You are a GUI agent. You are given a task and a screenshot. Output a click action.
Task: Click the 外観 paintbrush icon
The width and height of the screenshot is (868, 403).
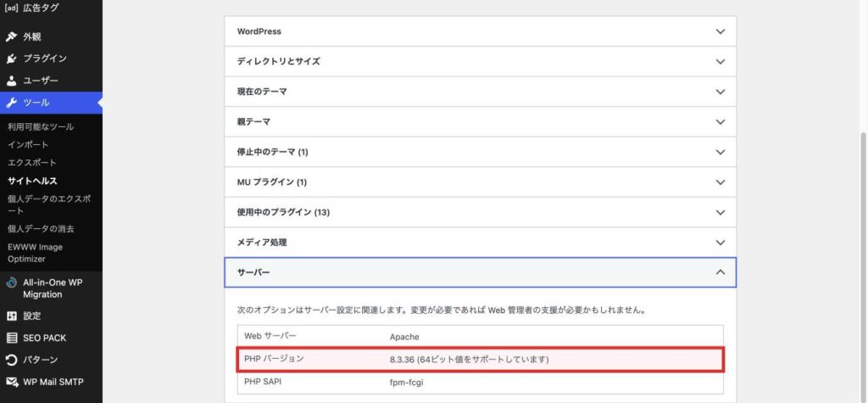pyautogui.click(x=12, y=37)
